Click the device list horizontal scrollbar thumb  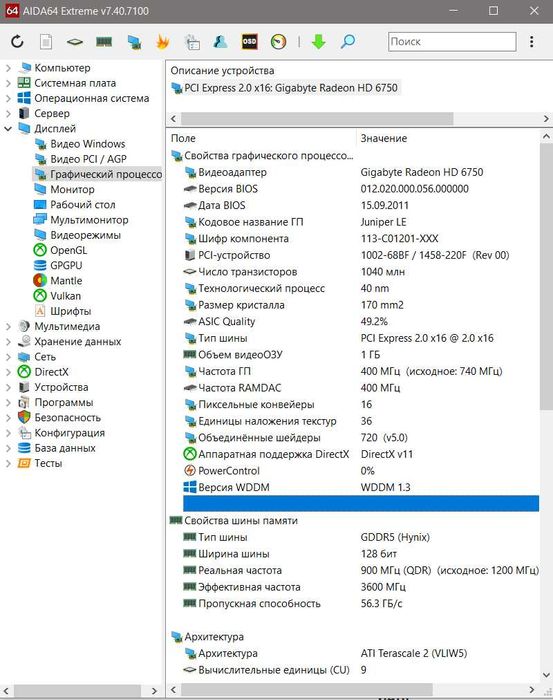[x=317, y=119]
